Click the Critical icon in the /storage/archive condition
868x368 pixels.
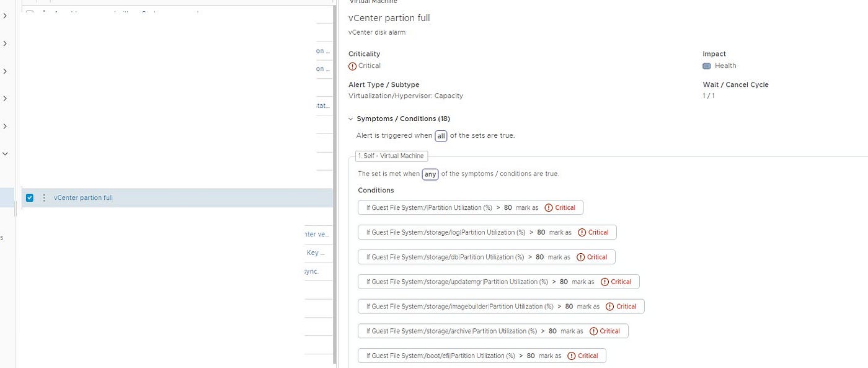[593, 331]
